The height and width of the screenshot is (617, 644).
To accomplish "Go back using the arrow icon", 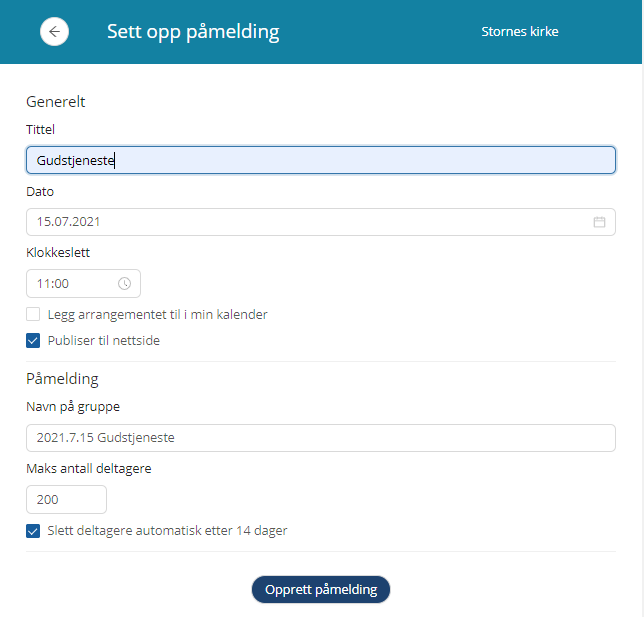I will pos(54,32).
